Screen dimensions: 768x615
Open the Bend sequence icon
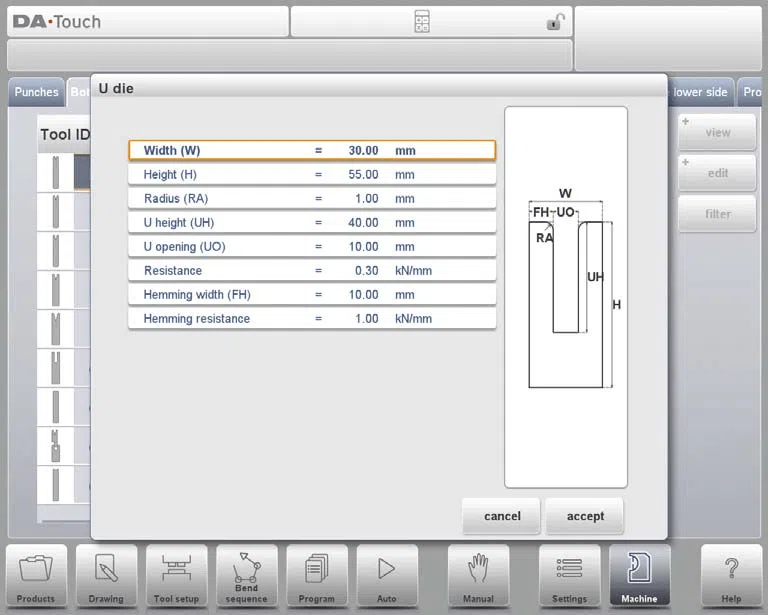(x=246, y=576)
